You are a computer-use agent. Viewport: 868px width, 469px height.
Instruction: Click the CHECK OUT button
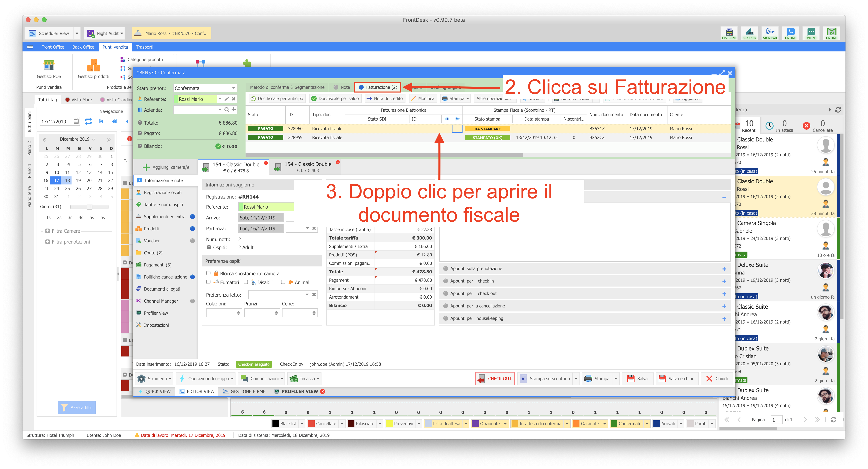495,378
